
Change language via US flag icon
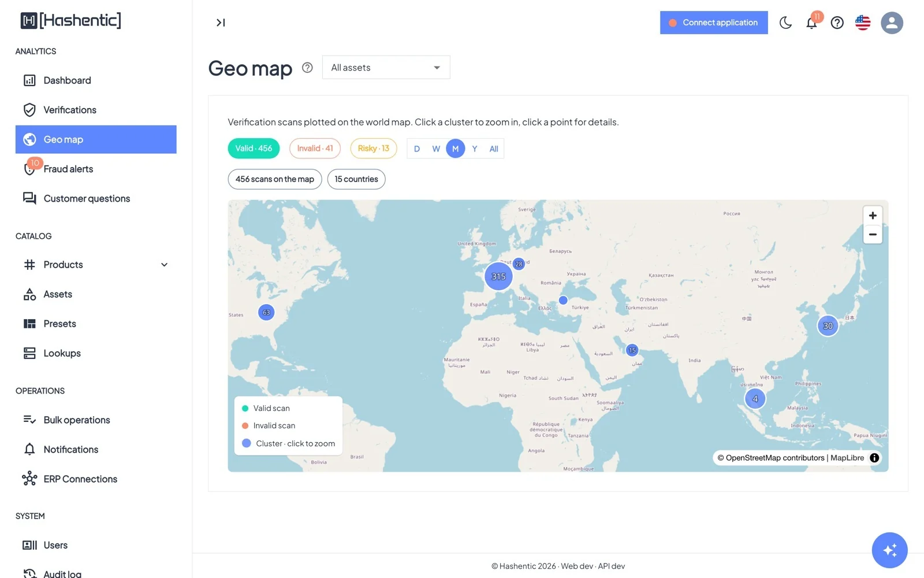point(863,23)
